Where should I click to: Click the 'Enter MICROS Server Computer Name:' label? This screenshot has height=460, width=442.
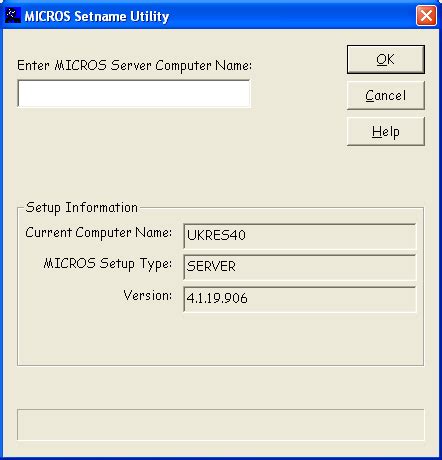(134, 65)
